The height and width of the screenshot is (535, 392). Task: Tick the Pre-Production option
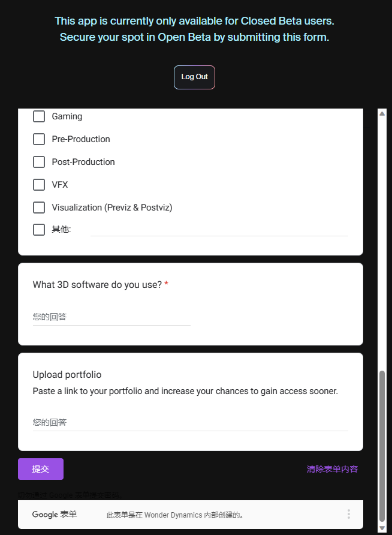[39, 139]
